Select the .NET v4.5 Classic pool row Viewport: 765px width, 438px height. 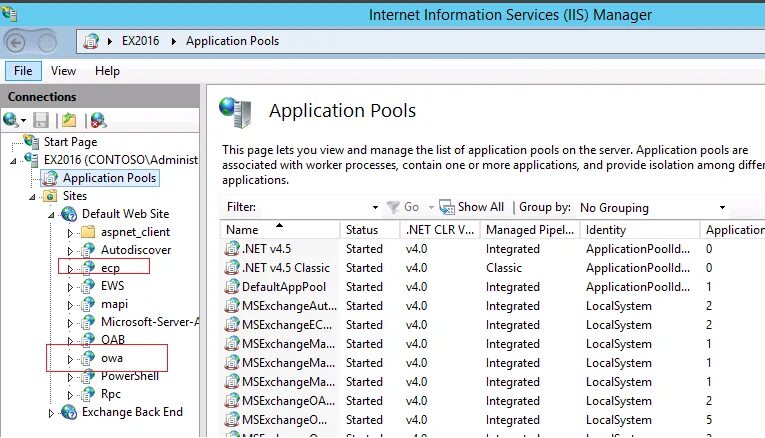pos(493,268)
